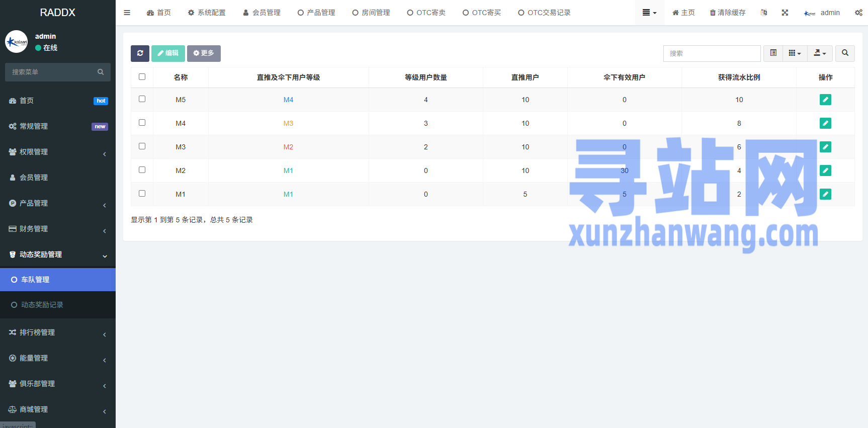Click the M3 level link in M4 row
868x428 pixels.
(x=288, y=123)
